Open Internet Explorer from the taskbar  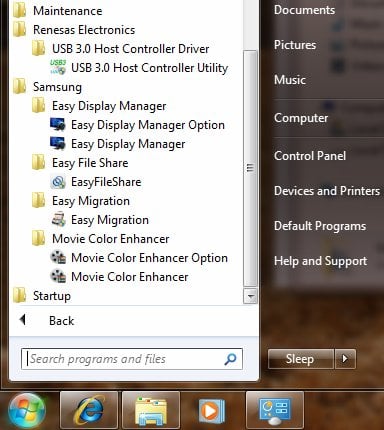tap(89, 410)
